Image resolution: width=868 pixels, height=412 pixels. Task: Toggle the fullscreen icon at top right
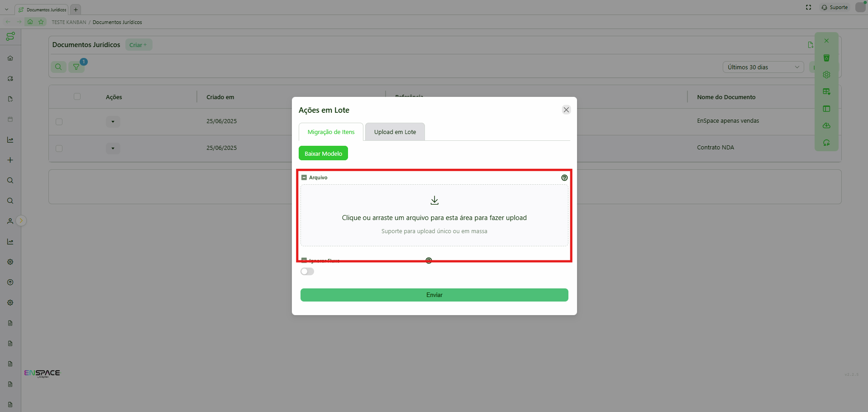tap(809, 7)
